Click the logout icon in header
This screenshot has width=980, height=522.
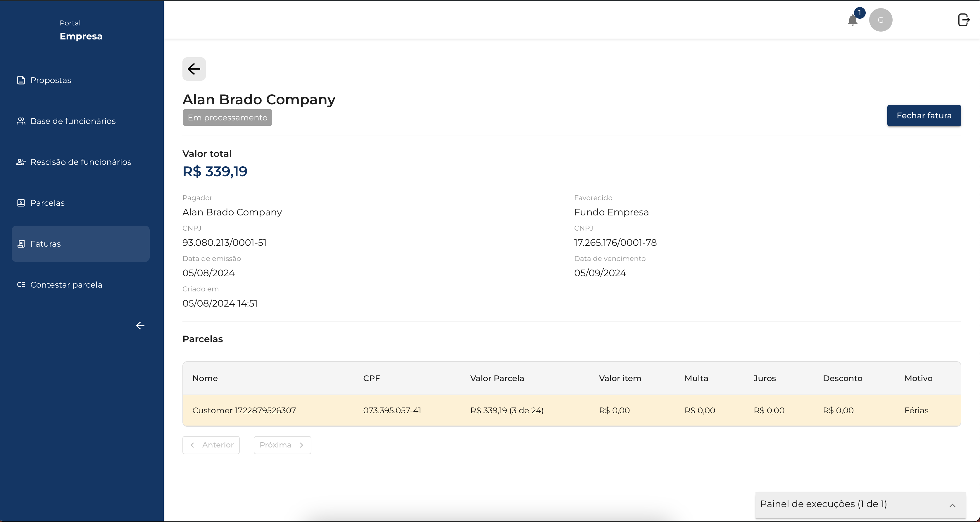(x=963, y=20)
